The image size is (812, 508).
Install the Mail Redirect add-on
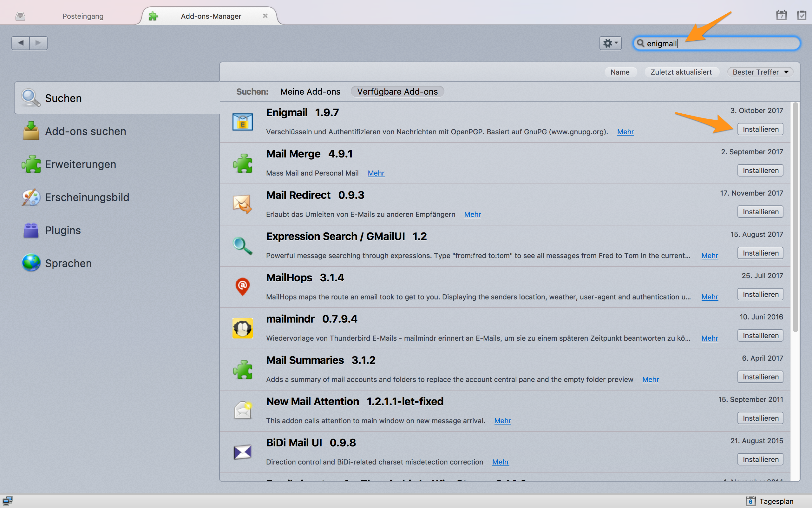[x=760, y=212]
